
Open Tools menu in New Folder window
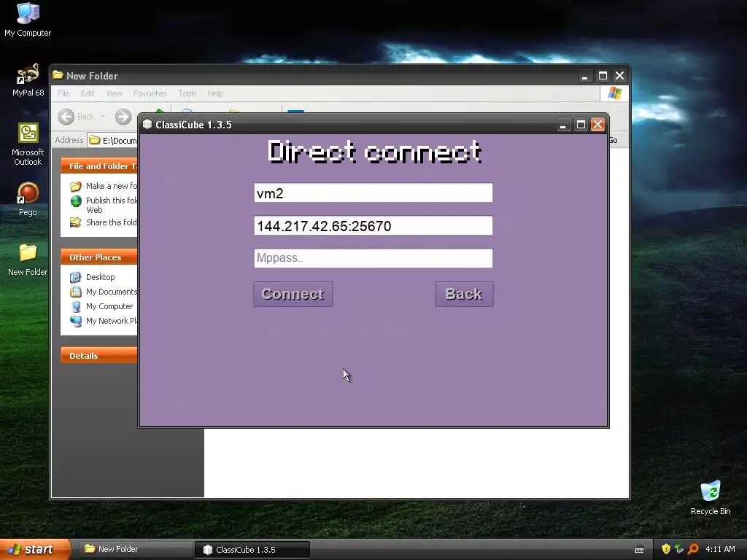tap(187, 93)
